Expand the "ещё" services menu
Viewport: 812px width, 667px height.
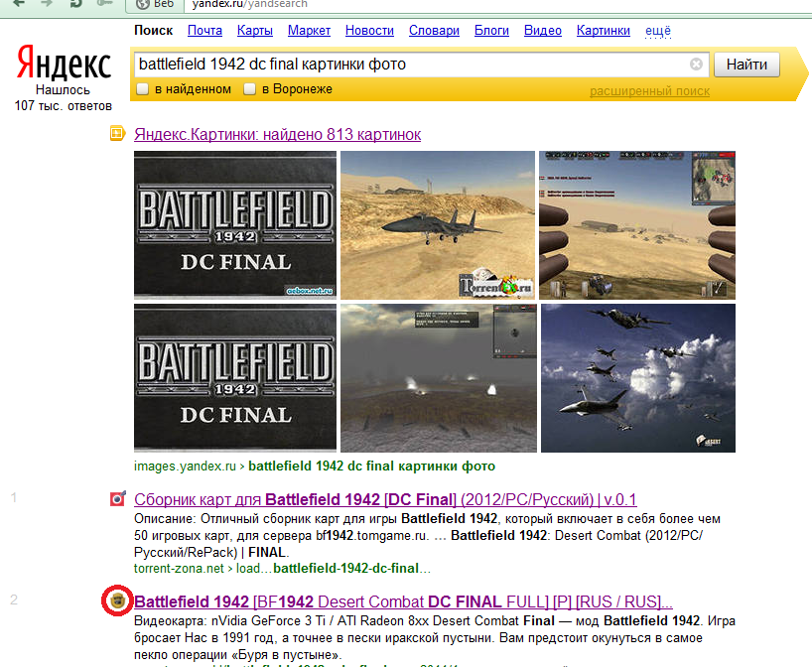pos(657,31)
